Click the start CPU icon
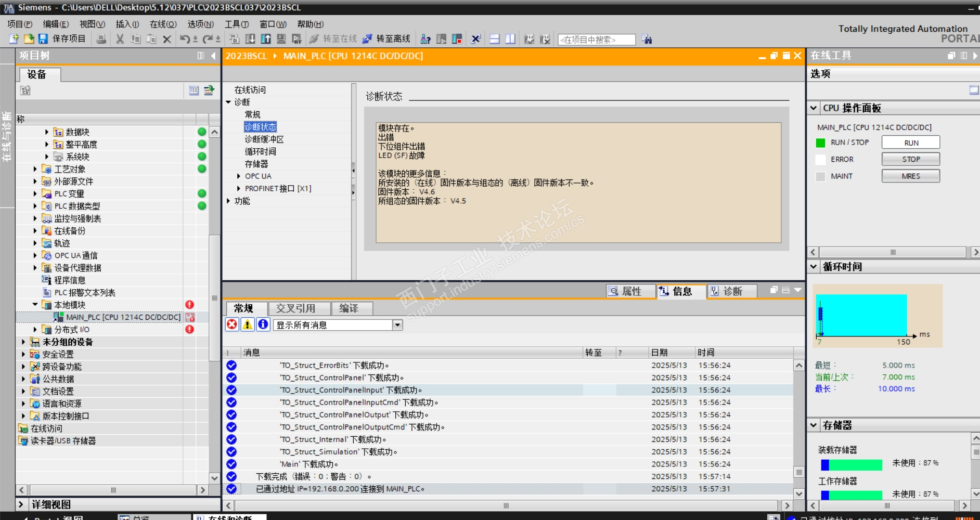The width and height of the screenshot is (980, 520). 441,39
